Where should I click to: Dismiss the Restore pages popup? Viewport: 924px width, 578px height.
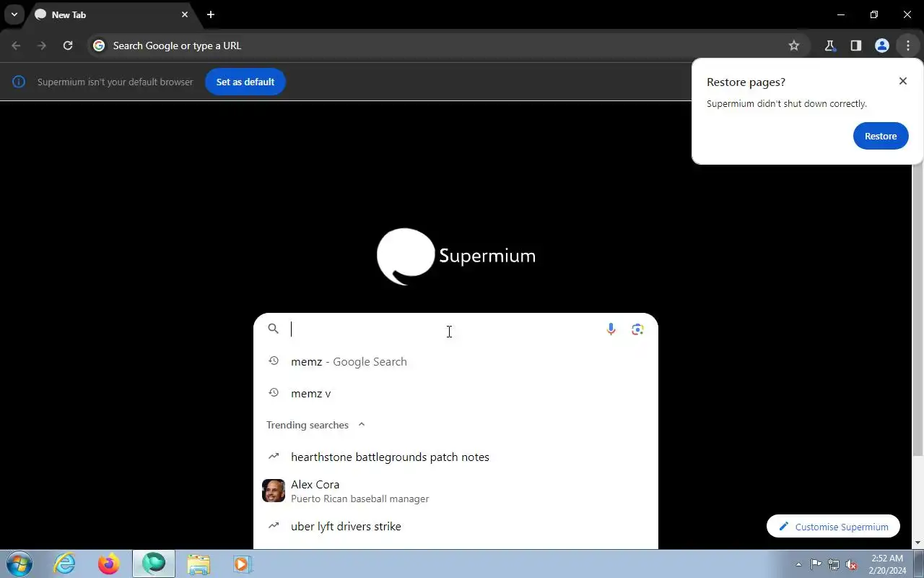(902, 81)
